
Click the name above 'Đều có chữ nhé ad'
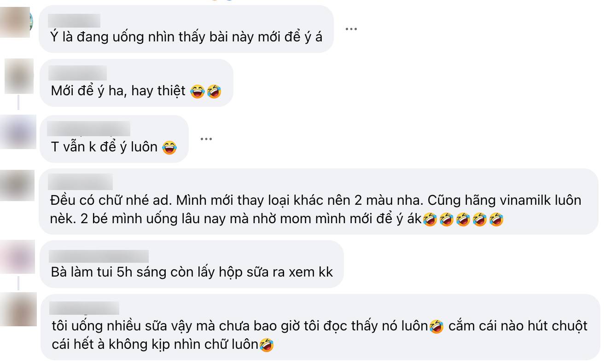pyautogui.click(x=81, y=181)
